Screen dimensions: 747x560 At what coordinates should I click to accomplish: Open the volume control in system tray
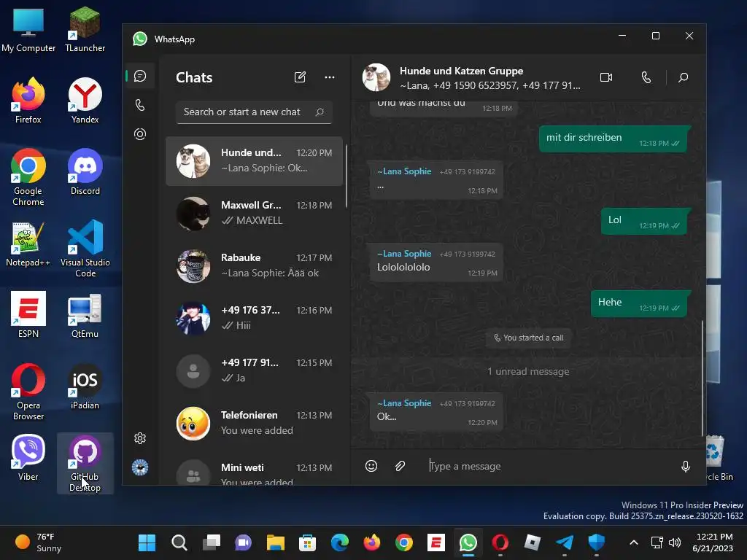(x=675, y=542)
